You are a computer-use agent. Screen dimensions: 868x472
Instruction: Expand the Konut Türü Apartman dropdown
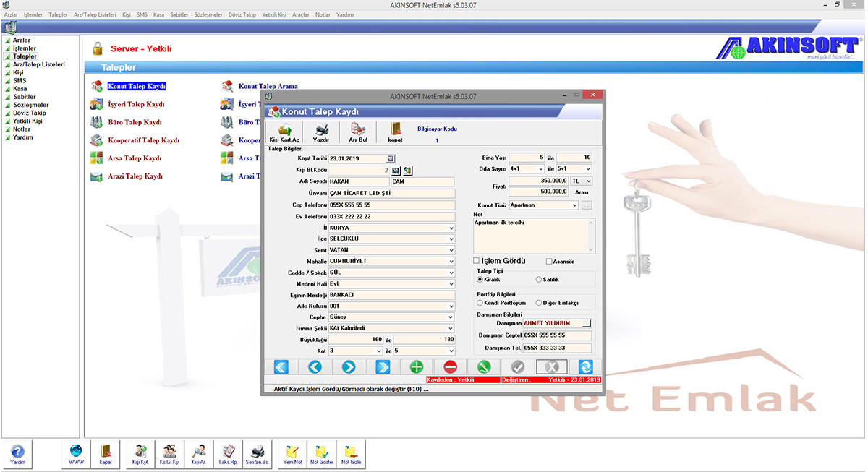point(576,205)
